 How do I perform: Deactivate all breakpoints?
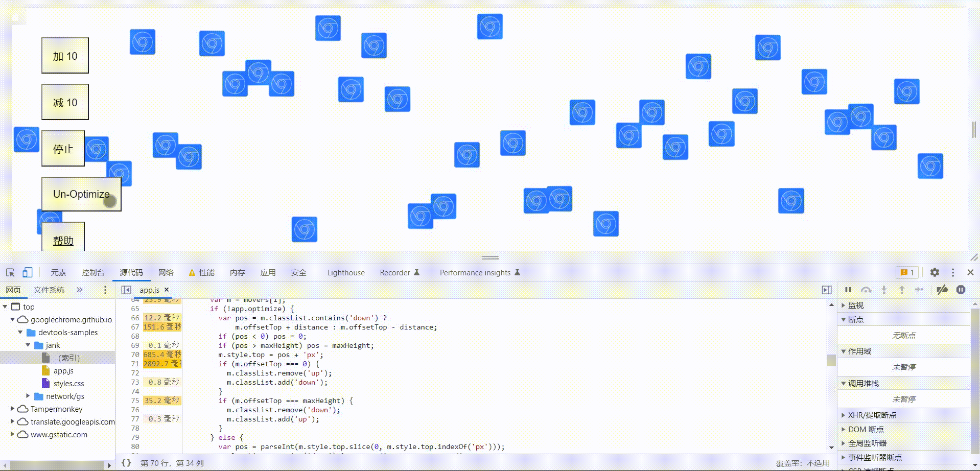(942, 290)
